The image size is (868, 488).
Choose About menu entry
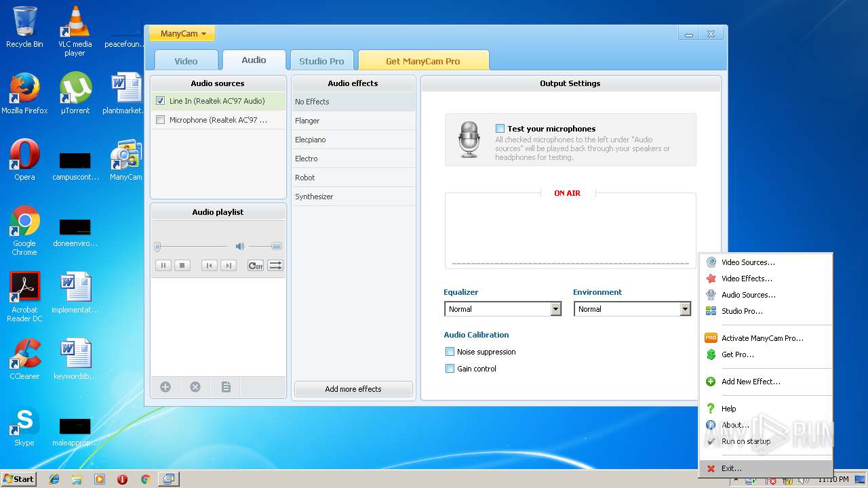click(x=765, y=425)
